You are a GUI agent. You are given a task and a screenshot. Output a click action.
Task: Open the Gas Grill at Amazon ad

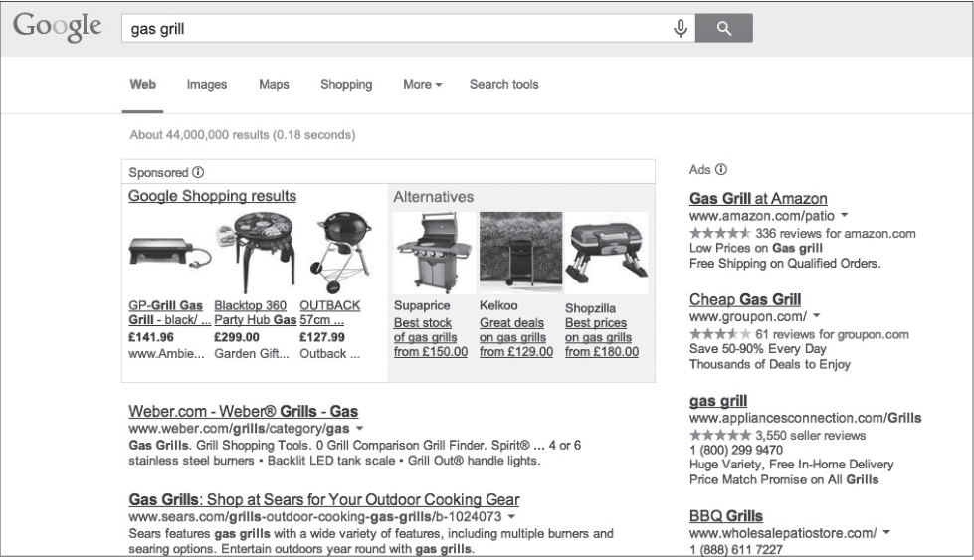pyautogui.click(x=758, y=198)
